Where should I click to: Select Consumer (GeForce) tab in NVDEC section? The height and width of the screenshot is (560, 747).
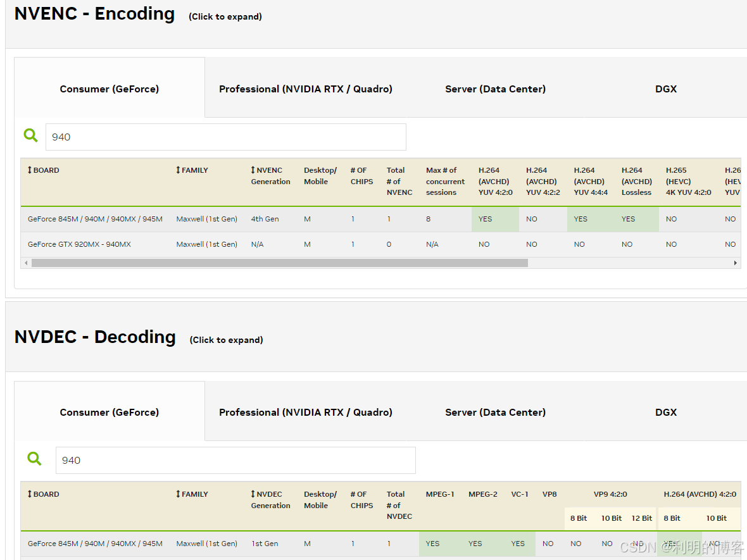click(x=110, y=412)
